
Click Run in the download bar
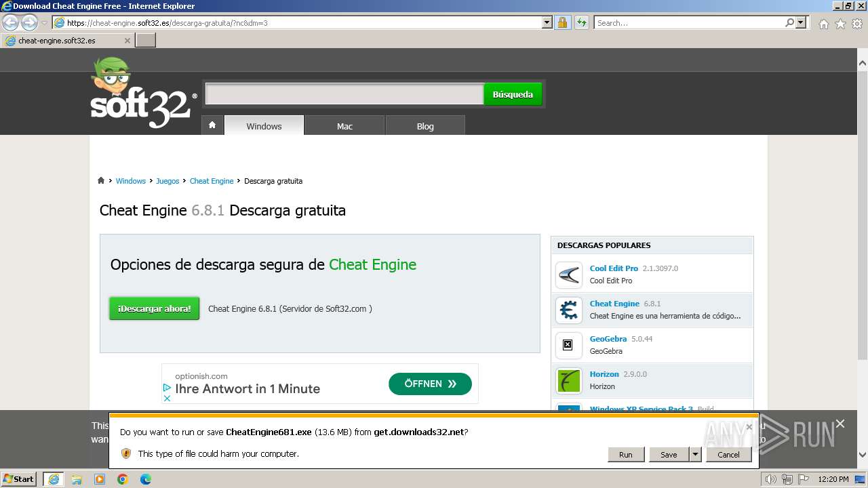(x=625, y=455)
